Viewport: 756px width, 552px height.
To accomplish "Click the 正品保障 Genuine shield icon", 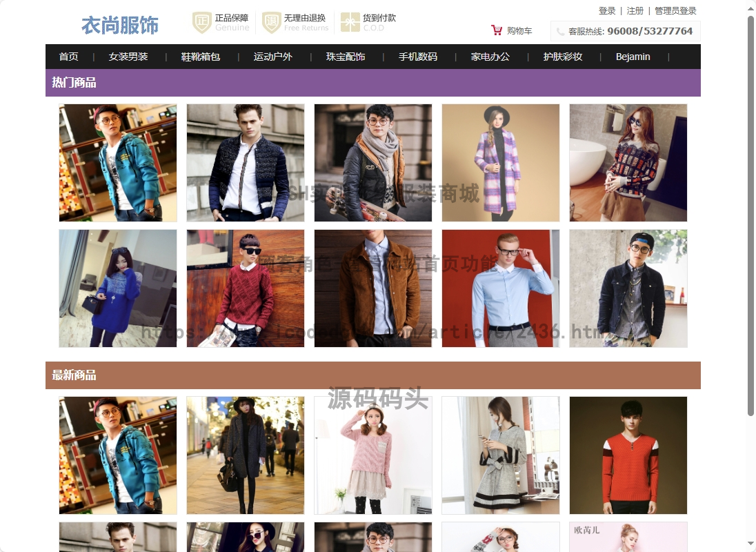I will (x=202, y=23).
